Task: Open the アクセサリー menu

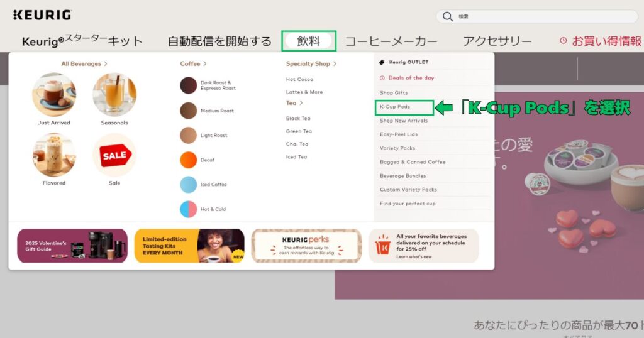Action: (497, 41)
